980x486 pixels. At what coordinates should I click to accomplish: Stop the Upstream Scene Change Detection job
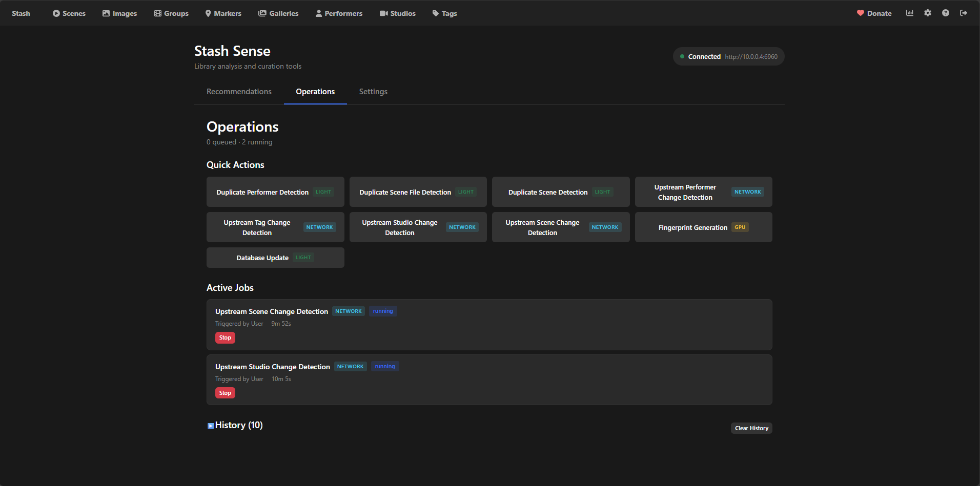click(225, 338)
